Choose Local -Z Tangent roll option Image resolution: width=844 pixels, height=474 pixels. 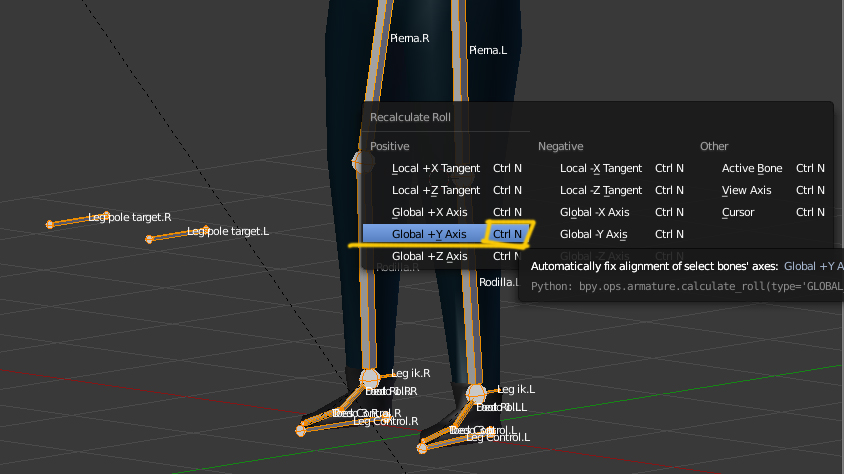coord(614,190)
